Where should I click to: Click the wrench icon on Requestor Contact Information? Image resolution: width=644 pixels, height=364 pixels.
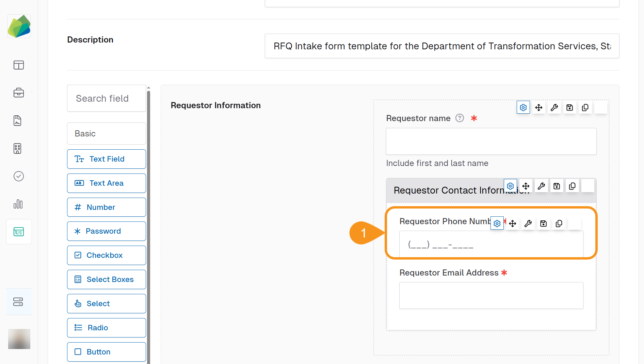click(x=541, y=186)
